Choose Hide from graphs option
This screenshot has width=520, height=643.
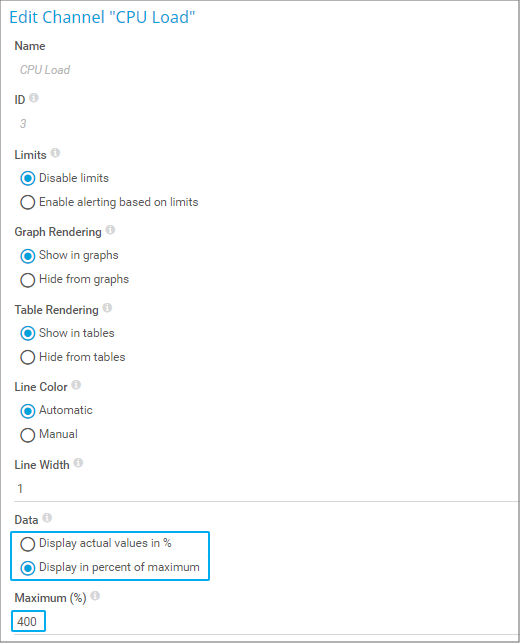tap(27, 280)
